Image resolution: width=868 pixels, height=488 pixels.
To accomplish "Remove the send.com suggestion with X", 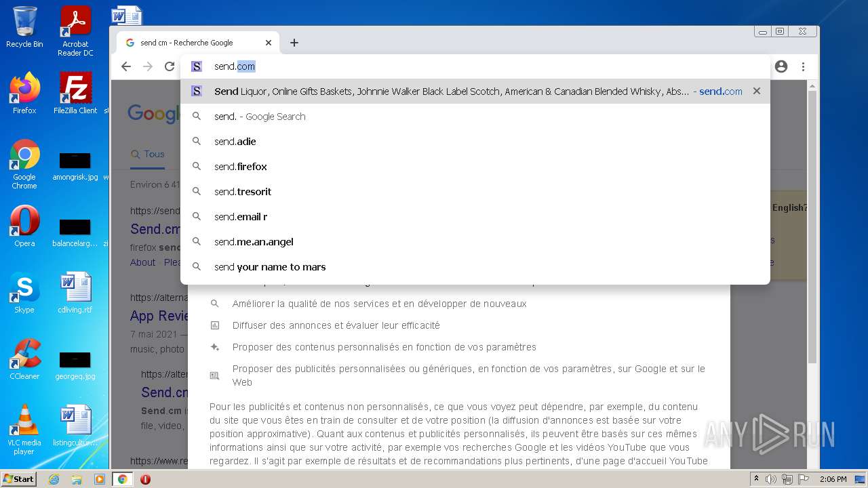I will tap(757, 91).
